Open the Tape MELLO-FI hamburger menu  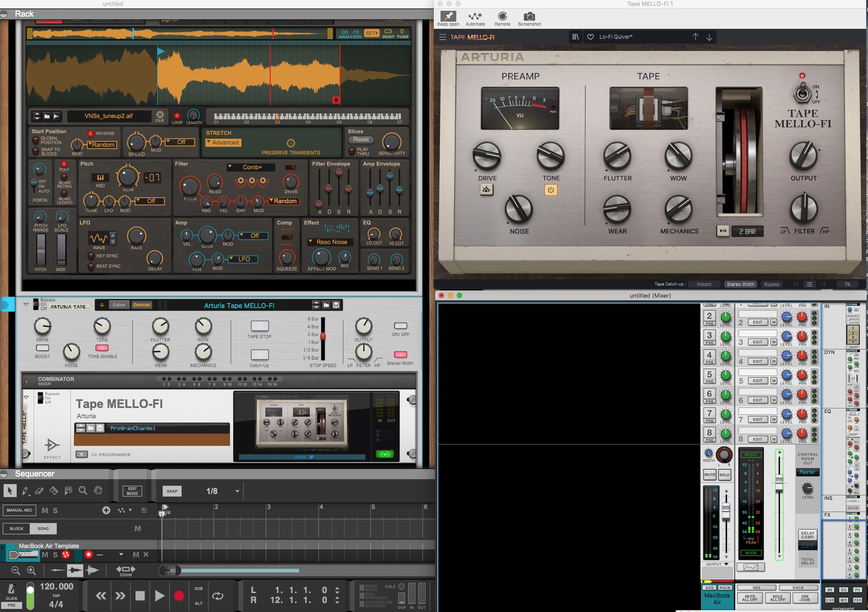[x=443, y=37]
